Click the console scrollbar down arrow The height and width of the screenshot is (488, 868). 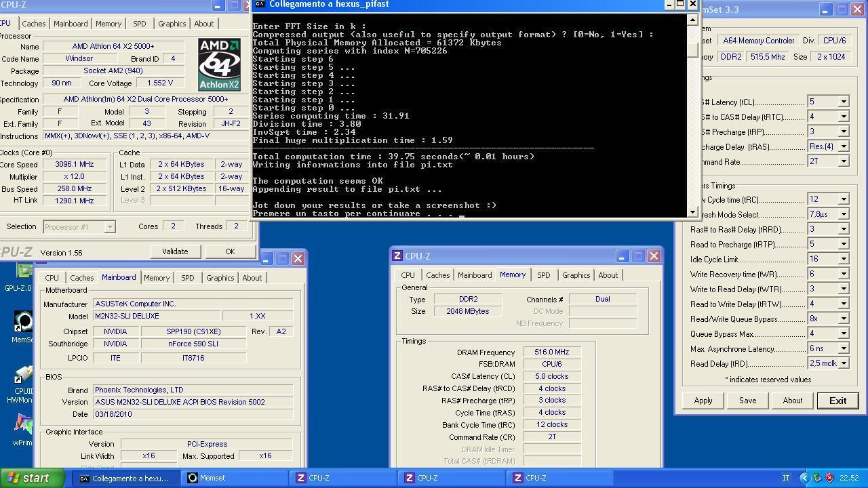[x=692, y=211]
